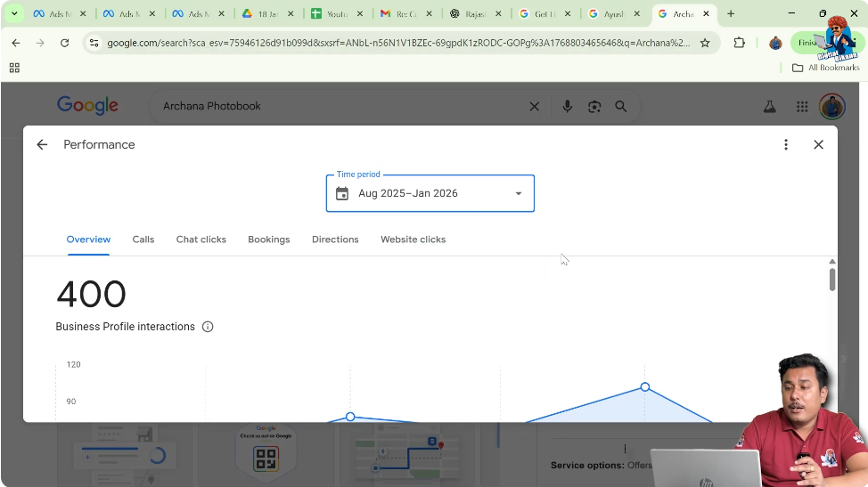This screenshot has height=487, width=868.
Task: Close the Performance panel
Action: [x=818, y=145]
